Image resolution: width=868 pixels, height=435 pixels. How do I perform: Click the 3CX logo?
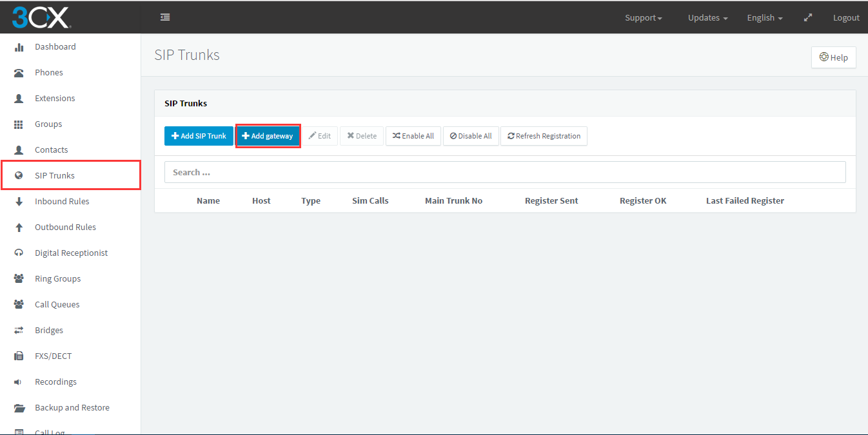point(41,17)
